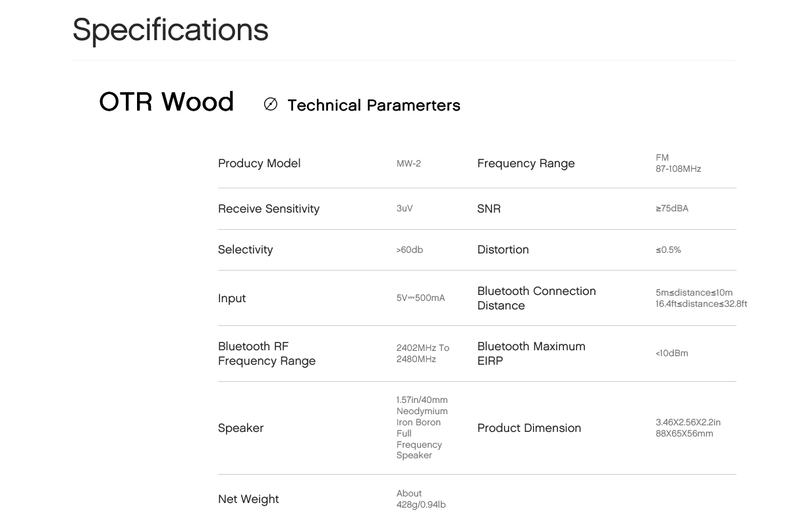Click the Speaker row label
The width and height of the screenshot is (809, 532).
pos(240,428)
